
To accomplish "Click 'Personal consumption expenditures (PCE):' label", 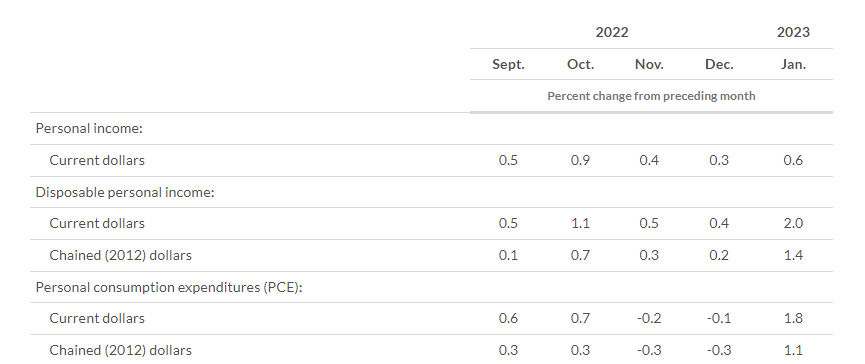I will click(x=169, y=287).
